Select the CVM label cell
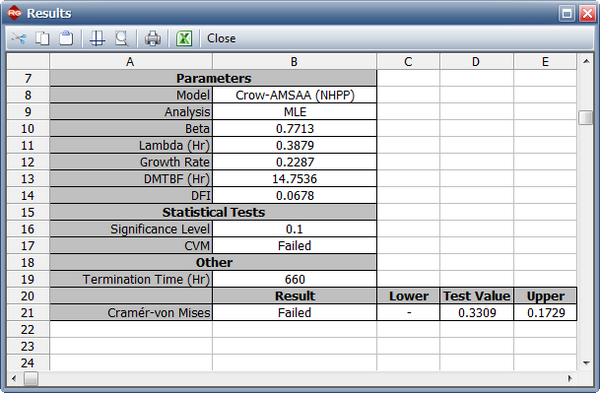 click(131, 246)
